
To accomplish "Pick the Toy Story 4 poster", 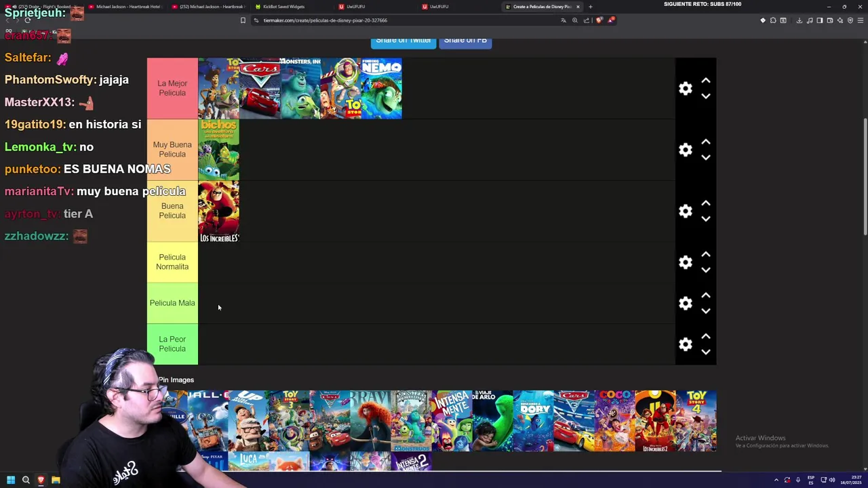I will (696, 421).
